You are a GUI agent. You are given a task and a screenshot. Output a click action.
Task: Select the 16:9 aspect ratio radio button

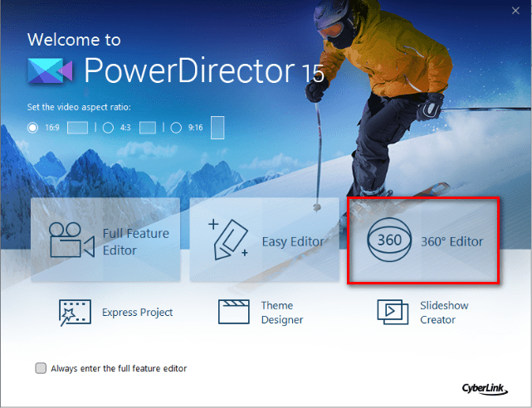point(32,128)
